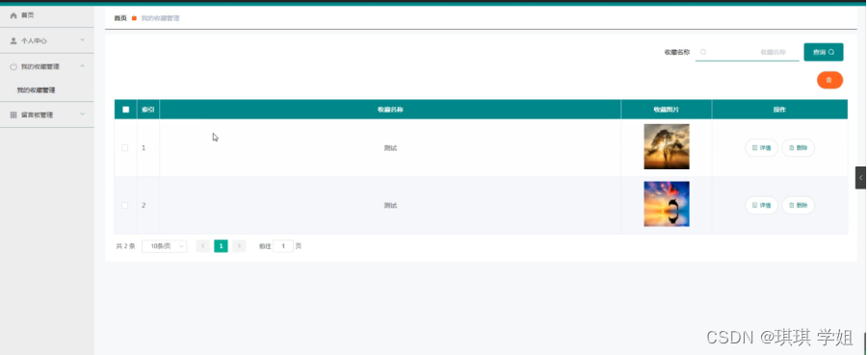Click the magnifier icon inside 收藏名称 search field
868x355 pixels.
tap(703, 52)
